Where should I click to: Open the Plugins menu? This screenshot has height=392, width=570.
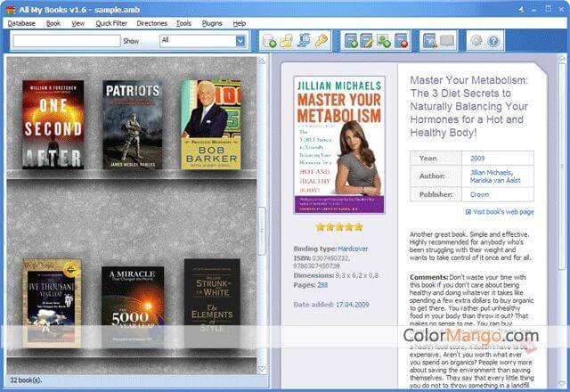pyautogui.click(x=212, y=23)
